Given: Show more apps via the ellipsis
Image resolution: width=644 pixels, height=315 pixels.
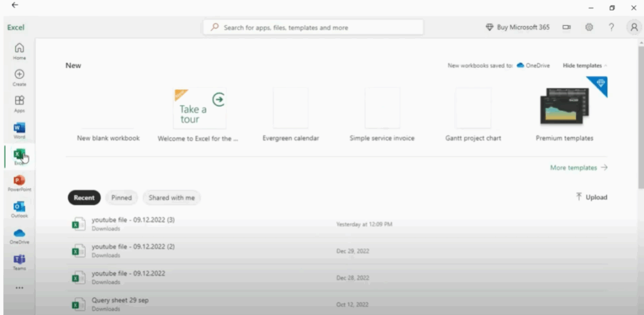Looking at the screenshot, I should click(19, 288).
